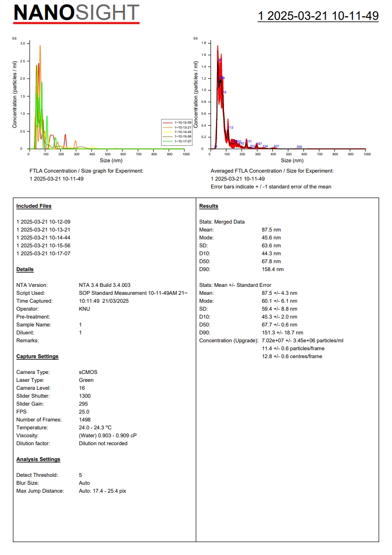Viewport: 392px width, 555px height.
Task: Select legend entry 1~10-15-56
Action: [177, 137]
